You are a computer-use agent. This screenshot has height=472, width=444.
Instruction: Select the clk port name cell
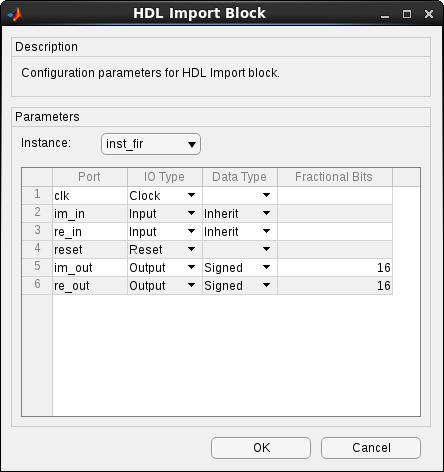[90, 196]
